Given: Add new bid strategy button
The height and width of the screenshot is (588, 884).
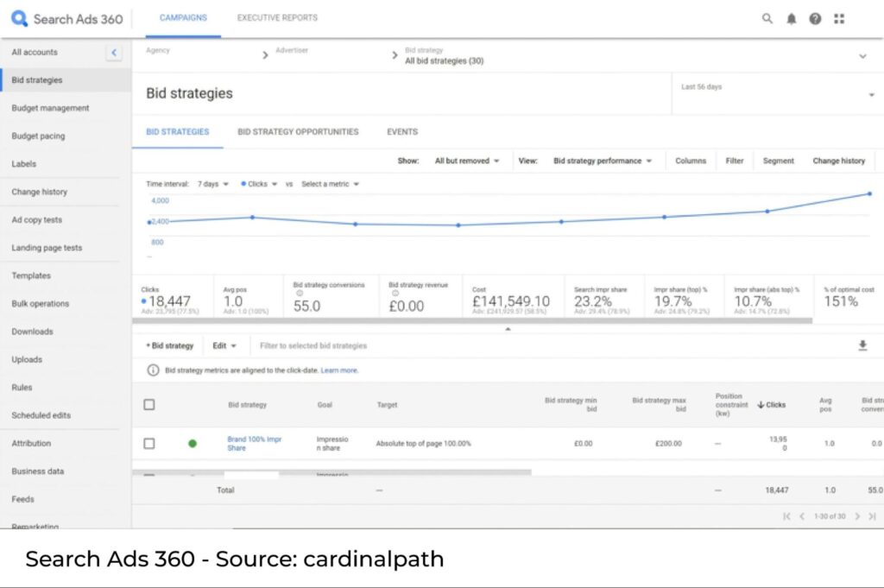Looking at the screenshot, I should tap(170, 345).
